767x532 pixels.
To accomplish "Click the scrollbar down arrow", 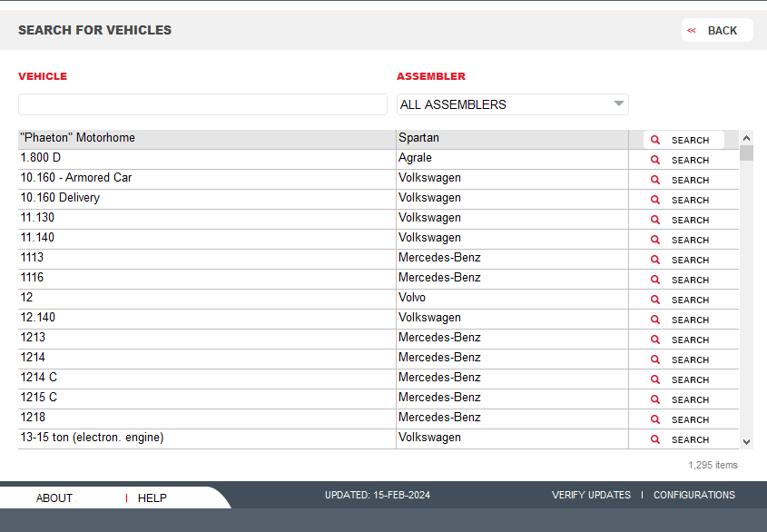I will click(x=746, y=442).
